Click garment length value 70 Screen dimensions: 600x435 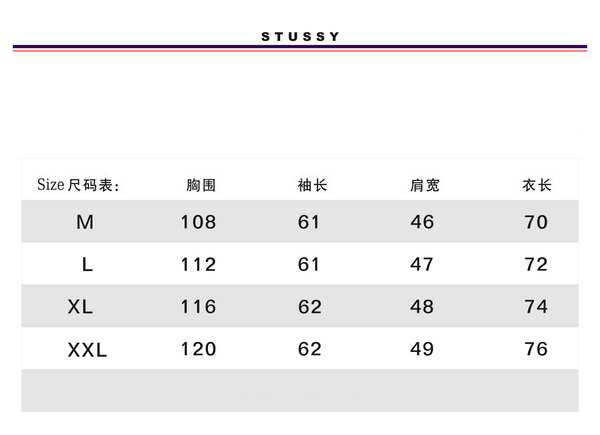pos(536,222)
